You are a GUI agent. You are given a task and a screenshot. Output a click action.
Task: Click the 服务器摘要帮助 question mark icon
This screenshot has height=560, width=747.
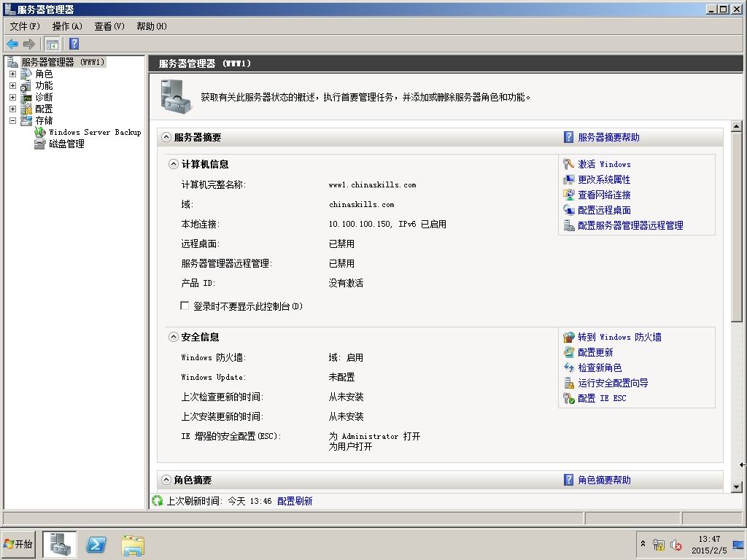pos(568,137)
